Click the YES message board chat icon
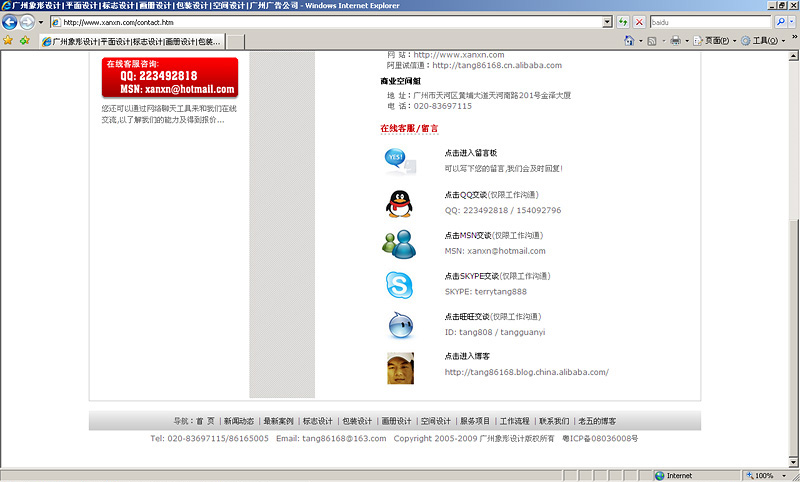Image resolution: width=800 pixels, height=482 pixels. (400, 162)
